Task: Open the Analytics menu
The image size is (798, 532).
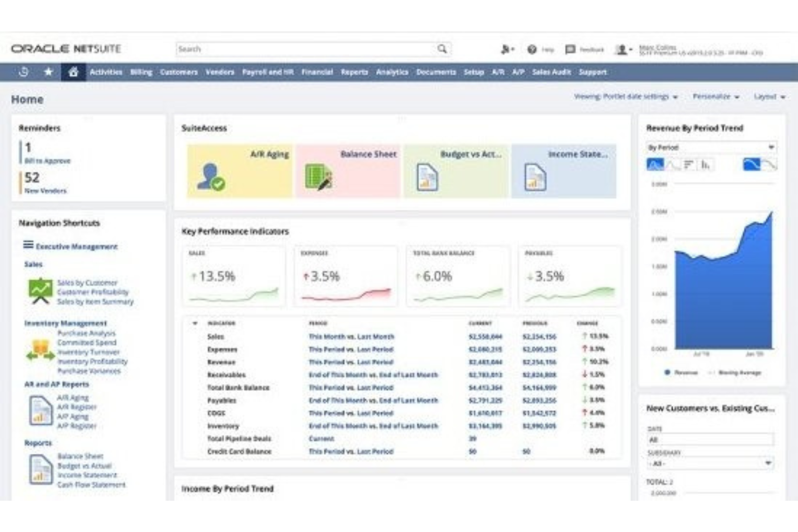Action: [392, 72]
